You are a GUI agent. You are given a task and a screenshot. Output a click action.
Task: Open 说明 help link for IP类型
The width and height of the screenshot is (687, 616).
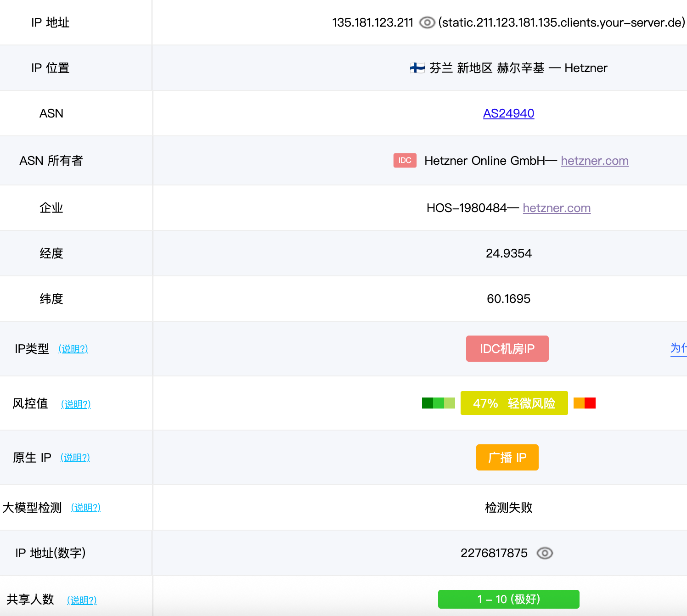tap(73, 349)
